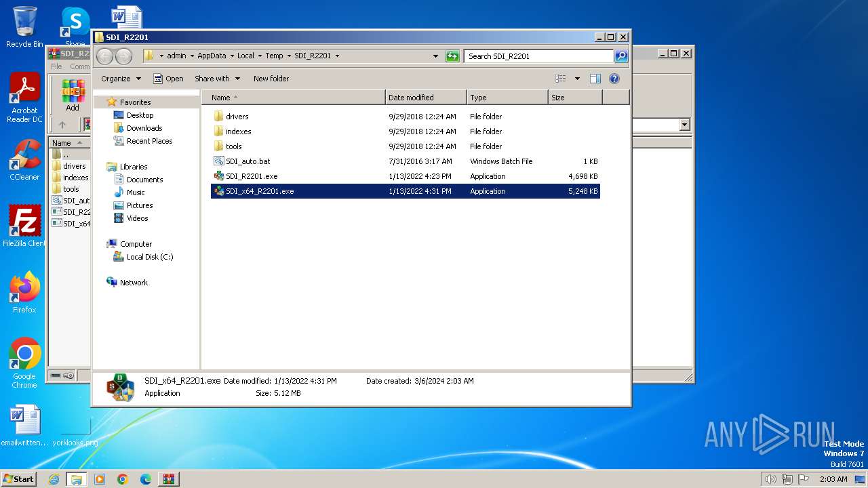Expand address bar history dropdown
Screen dimensions: 868x488
tap(435, 56)
